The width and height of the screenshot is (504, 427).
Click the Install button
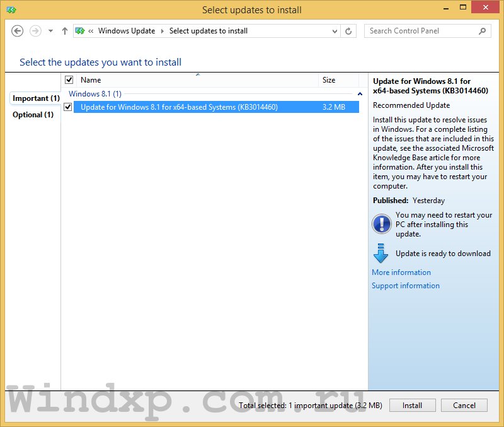[x=413, y=406]
